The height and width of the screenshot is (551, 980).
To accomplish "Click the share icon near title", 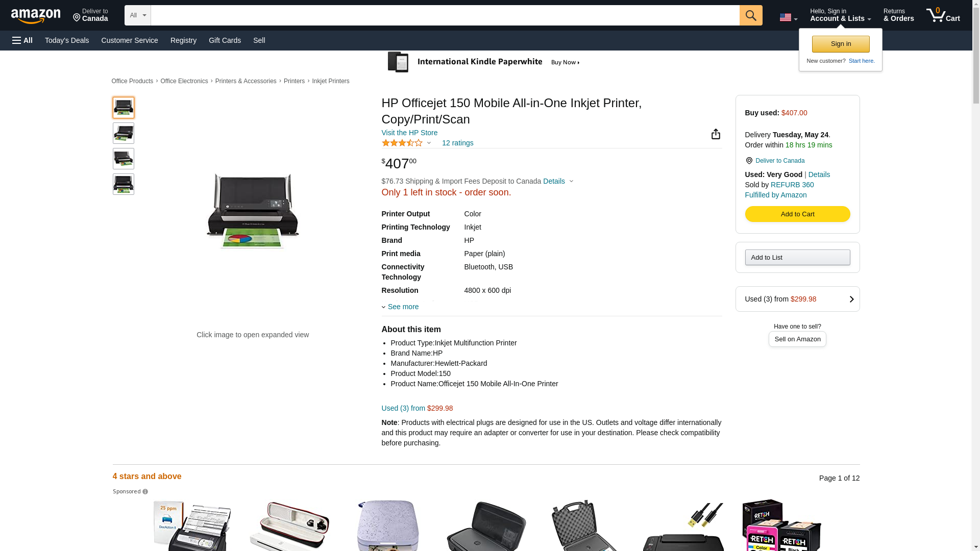I will [716, 134].
